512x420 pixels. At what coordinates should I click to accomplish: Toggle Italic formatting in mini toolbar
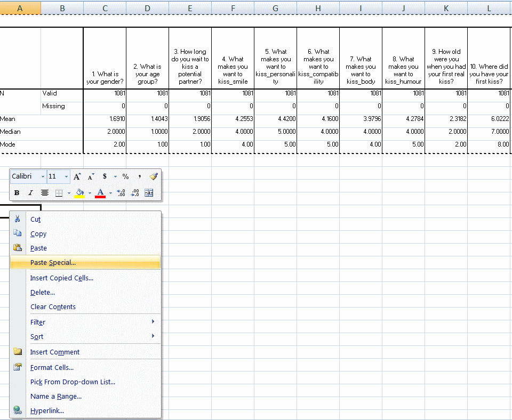(x=30, y=193)
